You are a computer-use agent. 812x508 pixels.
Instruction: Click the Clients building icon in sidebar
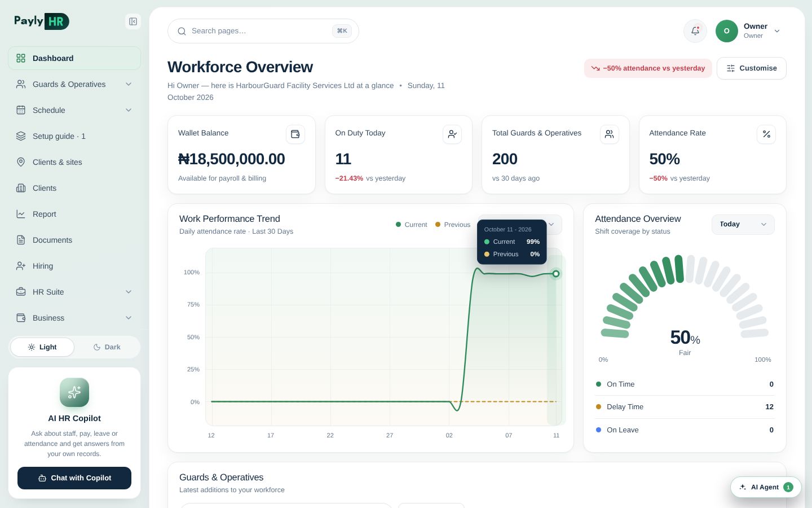pyautogui.click(x=21, y=188)
